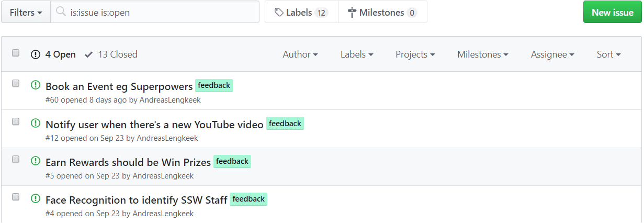
Task: Toggle the select all issues checkbox
Action: click(16, 53)
